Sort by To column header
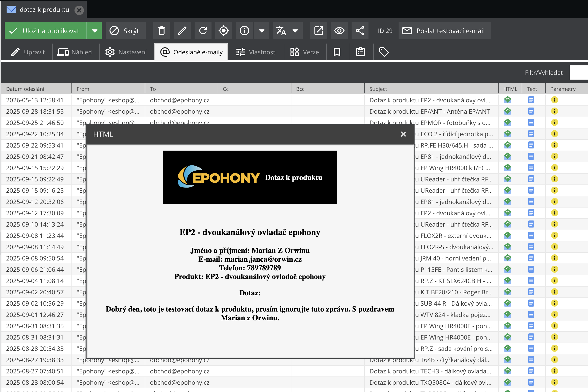 (x=181, y=89)
